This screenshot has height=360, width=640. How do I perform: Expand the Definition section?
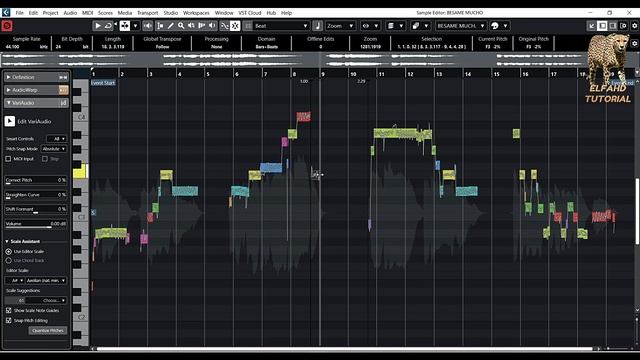point(8,77)
